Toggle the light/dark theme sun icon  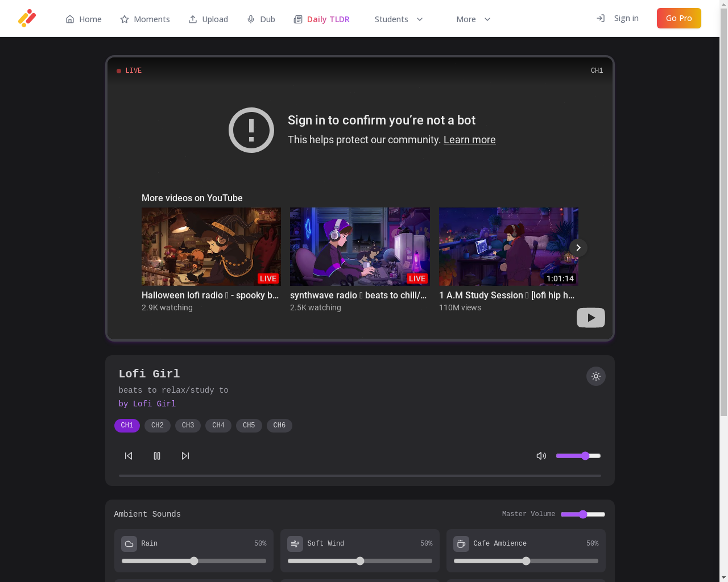pos(596,376)
